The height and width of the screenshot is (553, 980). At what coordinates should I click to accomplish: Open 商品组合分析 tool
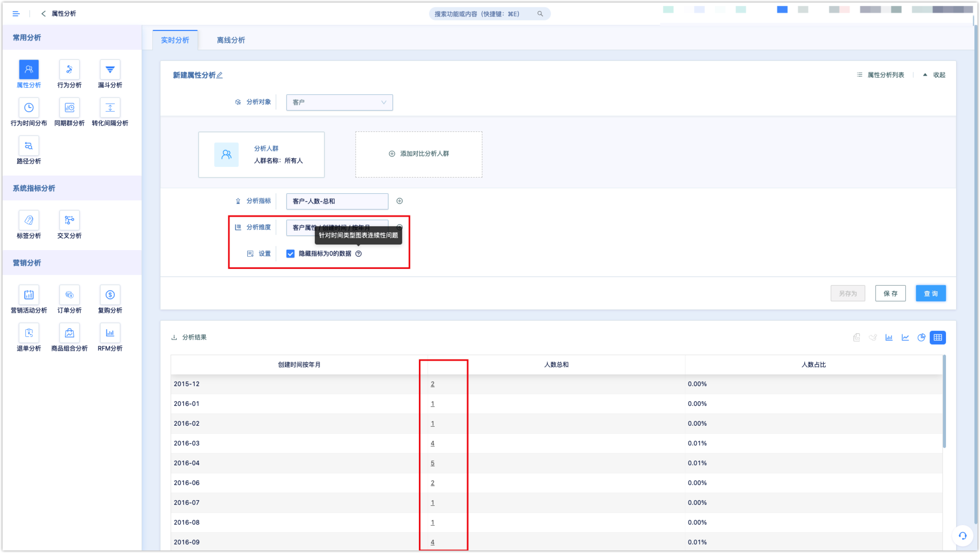pos(69,337)
